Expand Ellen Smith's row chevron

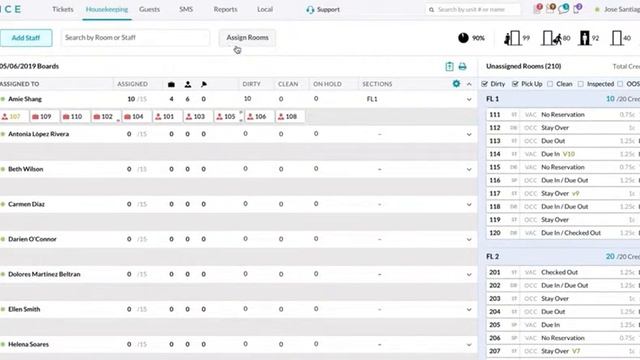(x=469, y=310)
